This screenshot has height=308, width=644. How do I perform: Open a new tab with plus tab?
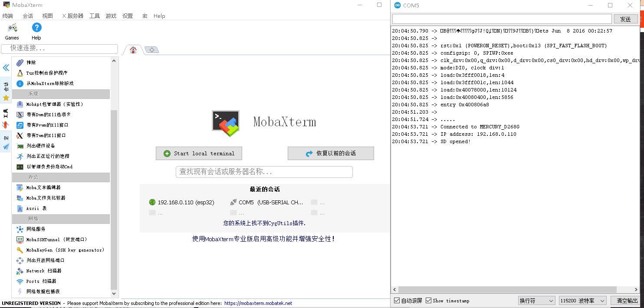152,50
